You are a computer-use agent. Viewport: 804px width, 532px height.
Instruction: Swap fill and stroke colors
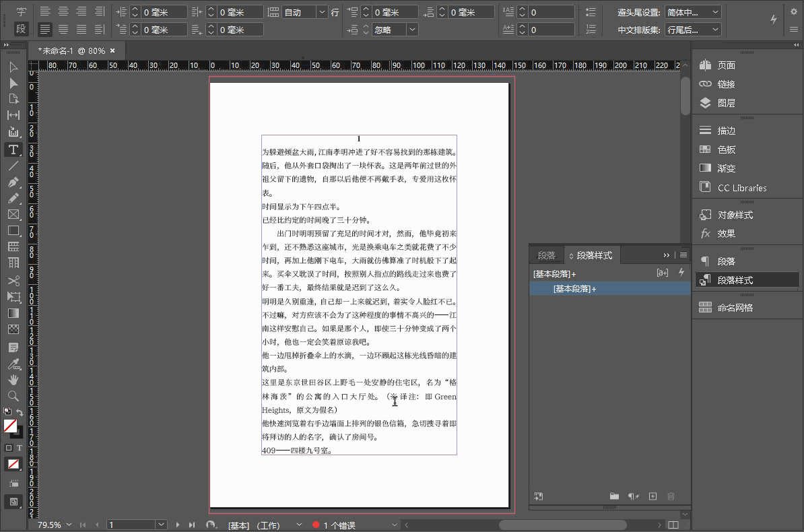20,412
